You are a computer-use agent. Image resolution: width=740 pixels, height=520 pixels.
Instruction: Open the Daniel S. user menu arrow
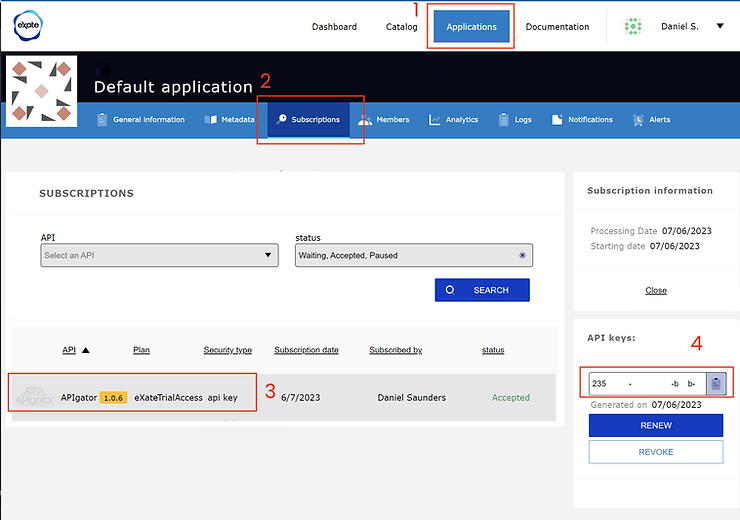tap(720, 27)
